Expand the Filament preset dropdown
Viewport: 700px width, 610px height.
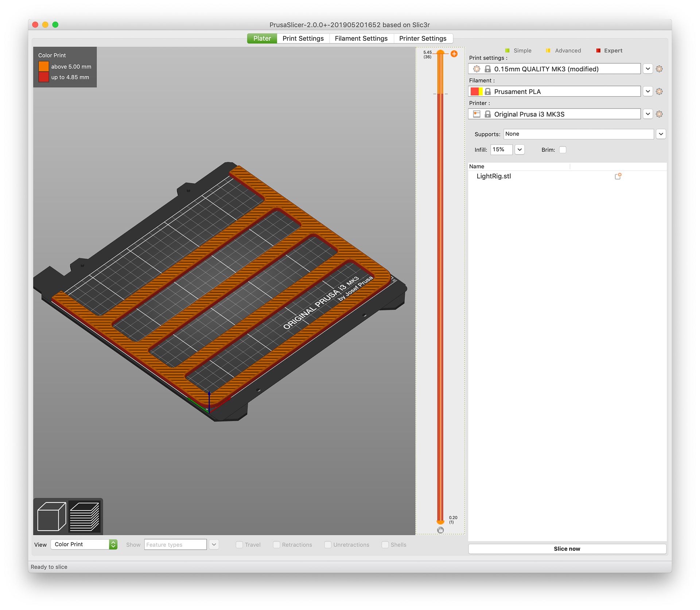pos(647,91)
